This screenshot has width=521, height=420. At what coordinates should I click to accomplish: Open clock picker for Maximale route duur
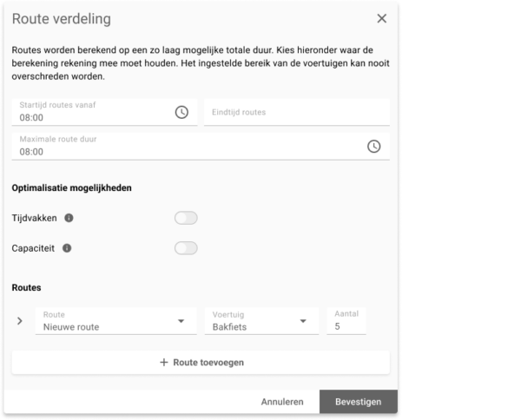click(x=373, y=147)
